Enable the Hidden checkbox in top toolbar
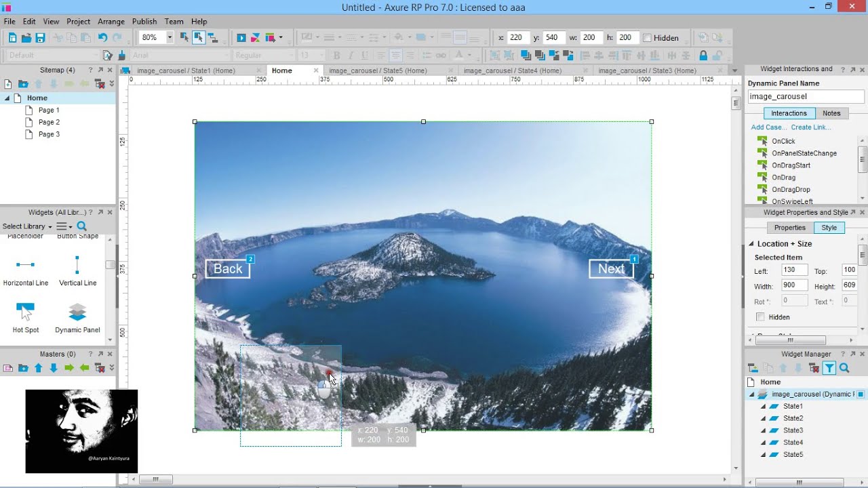Viewport: 868px width, 488px height. (647, 38)
